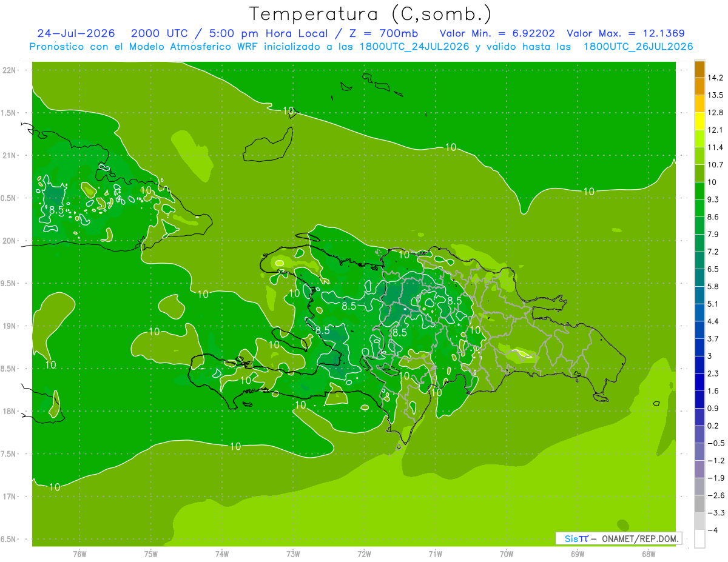Viewport: 728px width, 562px height.
Task: Click the '75W' longitude axis label
Action: pos(151,554)
